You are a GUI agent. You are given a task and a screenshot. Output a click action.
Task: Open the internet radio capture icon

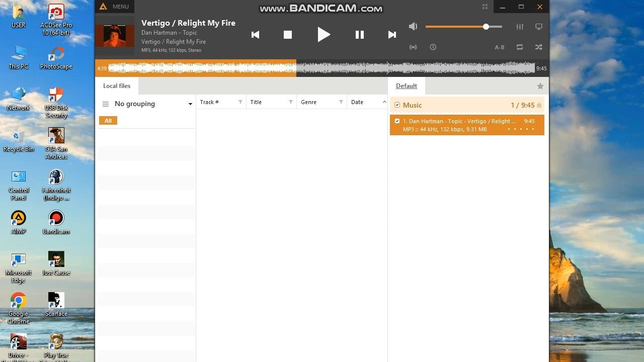pos(413,47)
